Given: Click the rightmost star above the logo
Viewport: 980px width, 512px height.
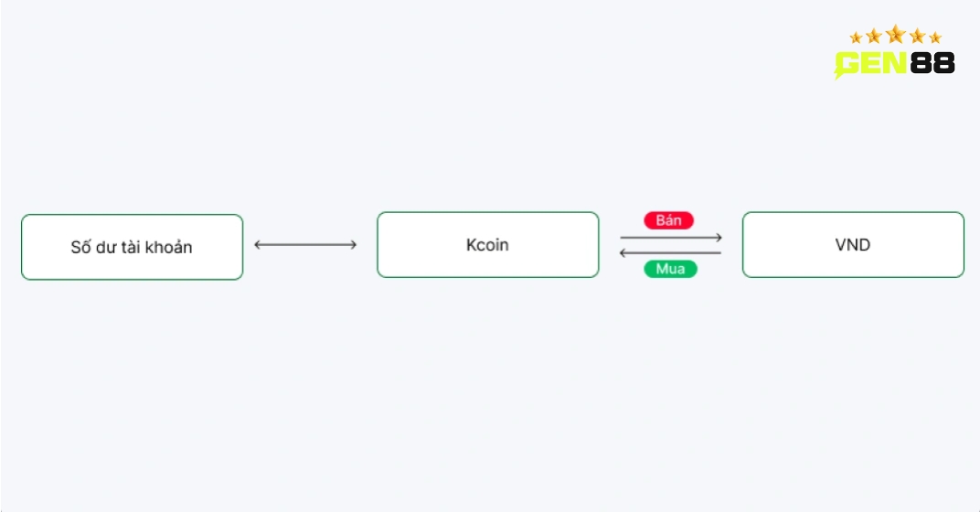Looking at the screenshot, I should point(935,37).
